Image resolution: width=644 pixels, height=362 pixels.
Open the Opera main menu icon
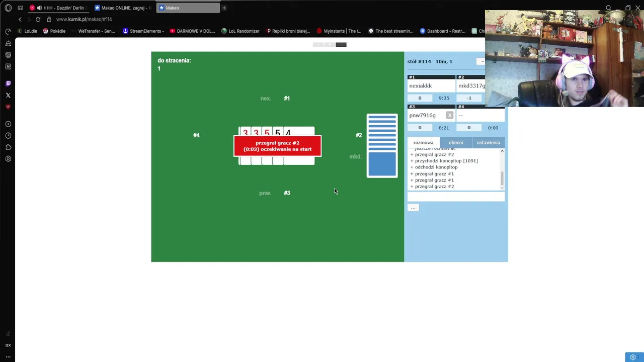tap(8, 8)
